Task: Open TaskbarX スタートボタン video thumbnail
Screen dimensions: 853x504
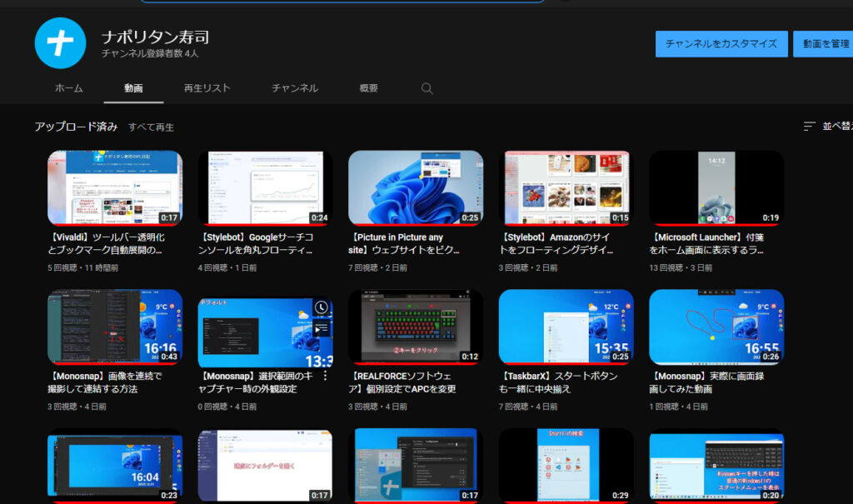Action: (x=566, y=327)
